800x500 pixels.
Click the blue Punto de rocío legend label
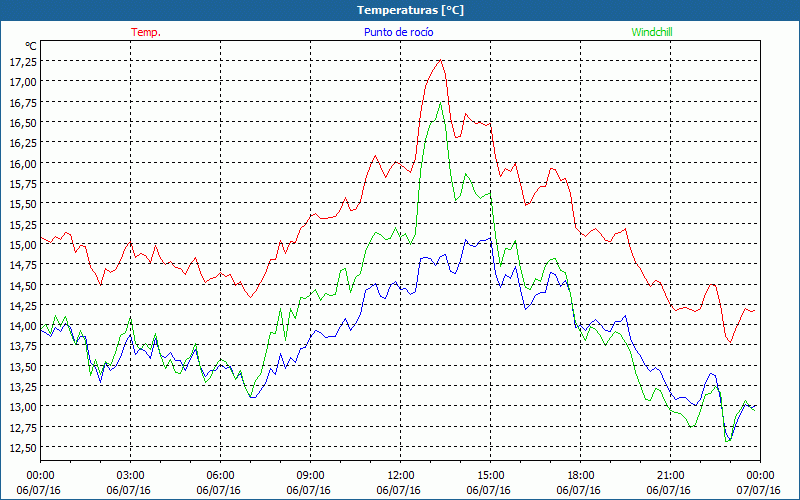398,32
